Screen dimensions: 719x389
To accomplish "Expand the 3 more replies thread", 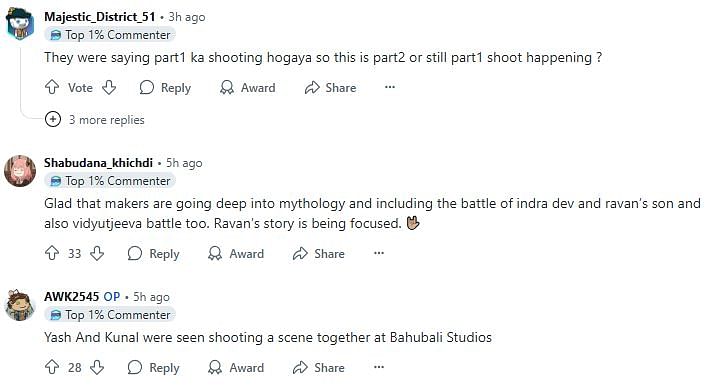I will (x=94, y=120).
